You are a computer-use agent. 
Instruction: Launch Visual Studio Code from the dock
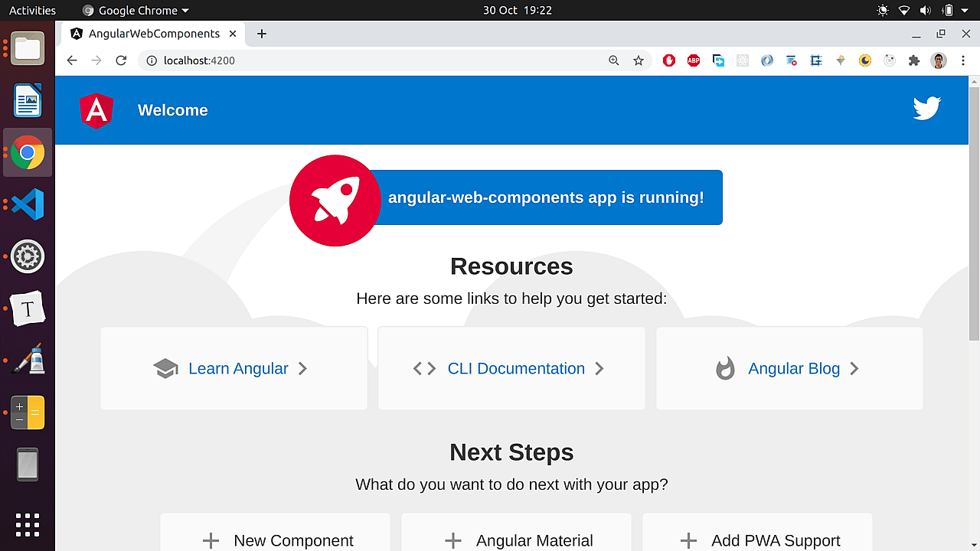coord(28,204)
